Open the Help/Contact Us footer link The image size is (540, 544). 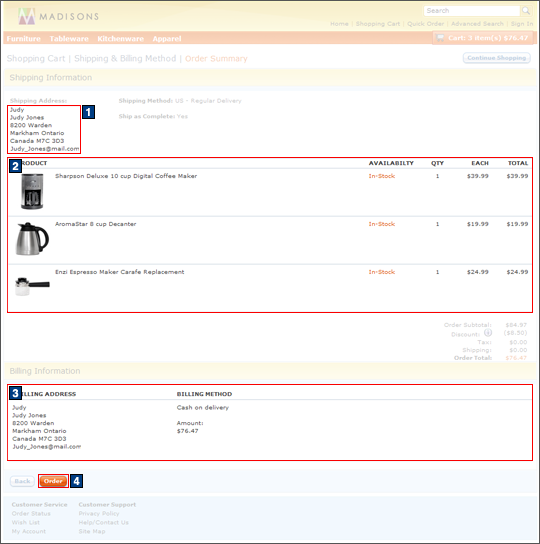(x=103, y=522)
